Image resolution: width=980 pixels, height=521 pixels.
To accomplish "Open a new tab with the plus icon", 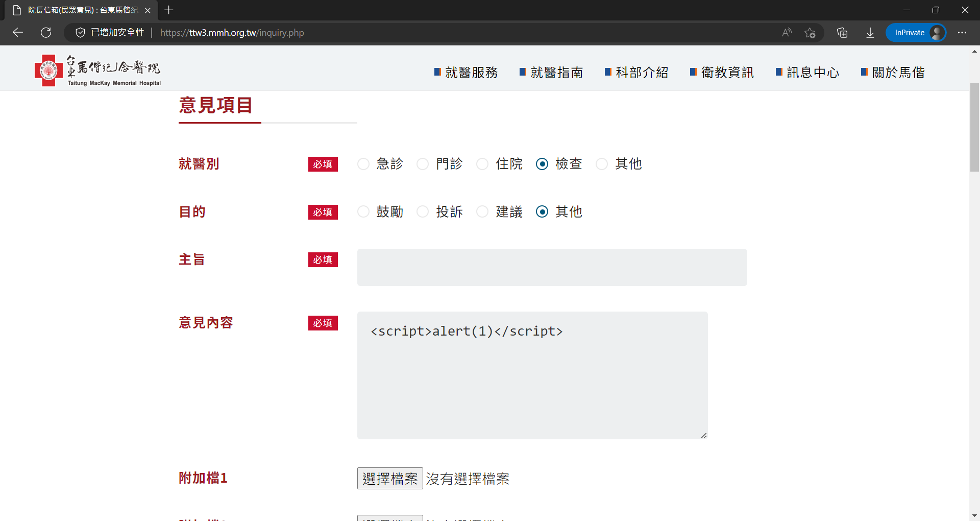I will (169, 10).
